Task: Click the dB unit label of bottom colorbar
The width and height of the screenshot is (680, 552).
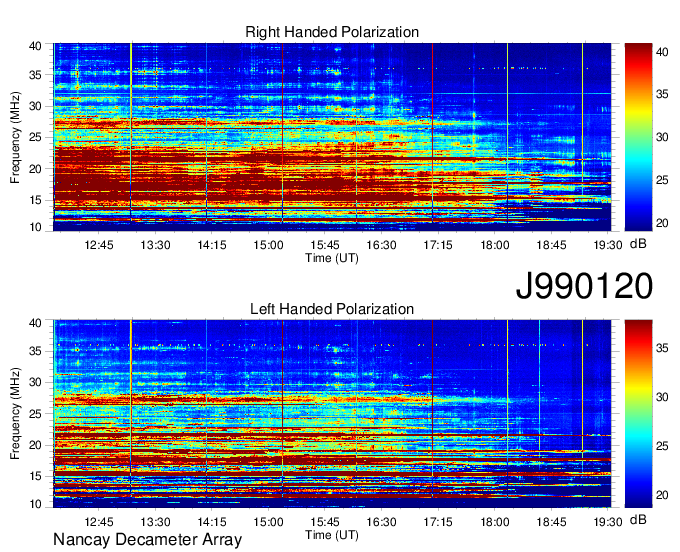Action: pyautogui.click(x=638, y=519)
